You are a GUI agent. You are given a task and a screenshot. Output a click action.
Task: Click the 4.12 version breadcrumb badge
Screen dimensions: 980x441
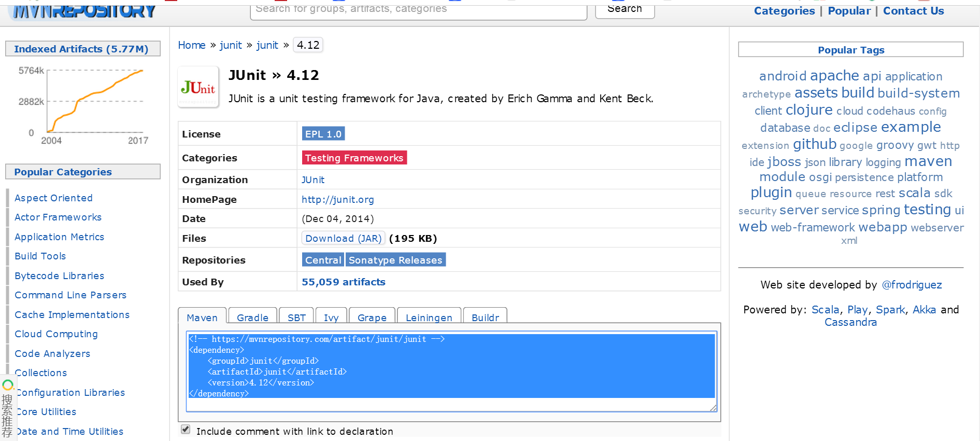pyautogui.click(x=308, y=45)
